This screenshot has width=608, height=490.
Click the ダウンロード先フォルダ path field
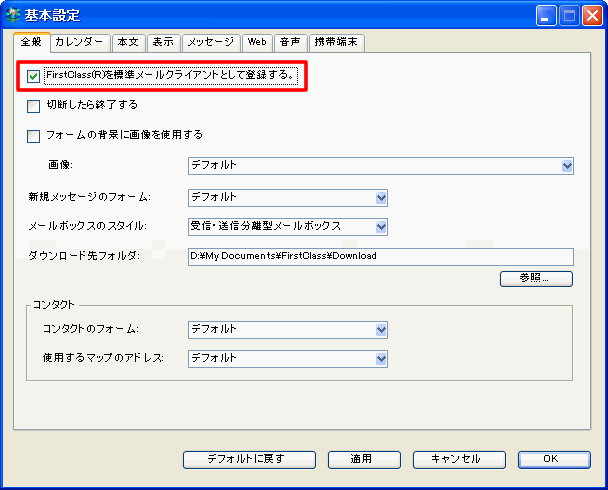(x=380, y=256)
